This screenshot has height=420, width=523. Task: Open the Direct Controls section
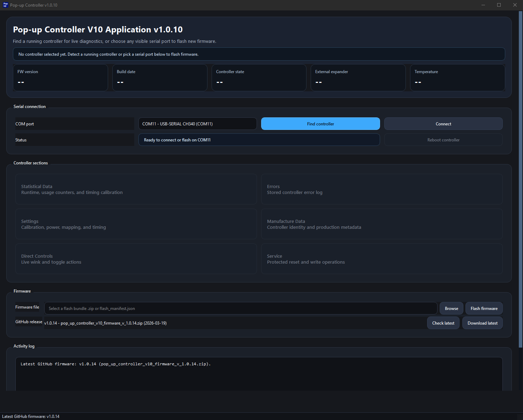[136, 259]
